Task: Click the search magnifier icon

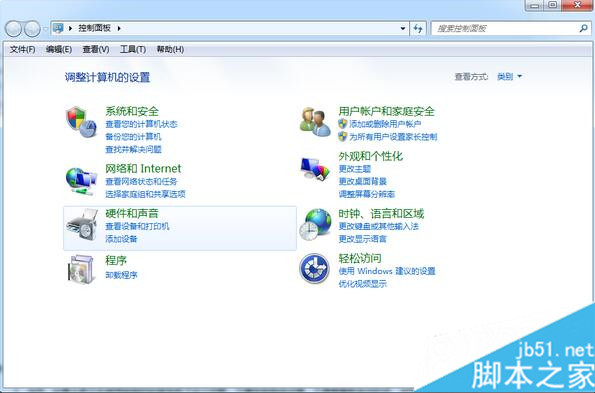Action: tap(583, 28)
